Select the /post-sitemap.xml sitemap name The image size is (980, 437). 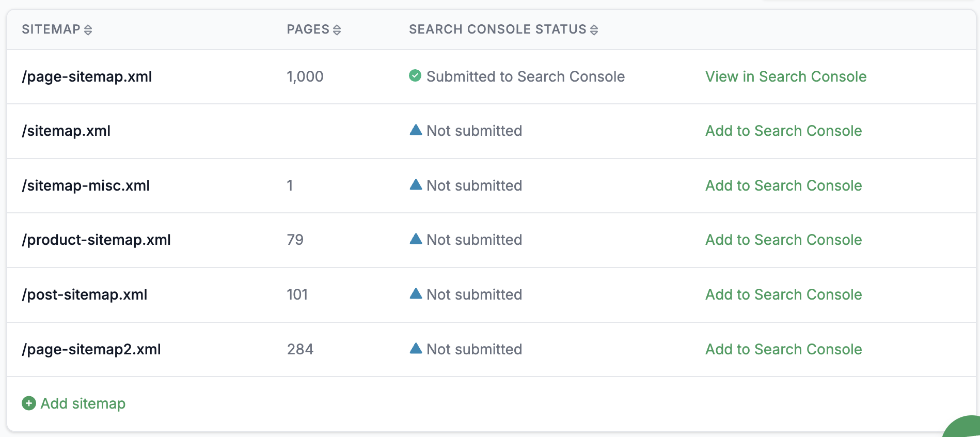click(x=85, y=294)
